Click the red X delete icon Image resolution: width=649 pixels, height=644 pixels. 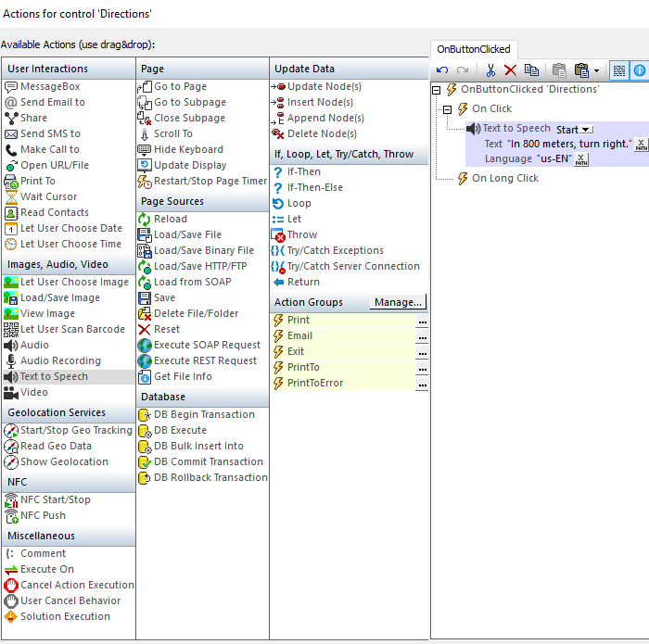pyautogui.click(x=510, y=70)
